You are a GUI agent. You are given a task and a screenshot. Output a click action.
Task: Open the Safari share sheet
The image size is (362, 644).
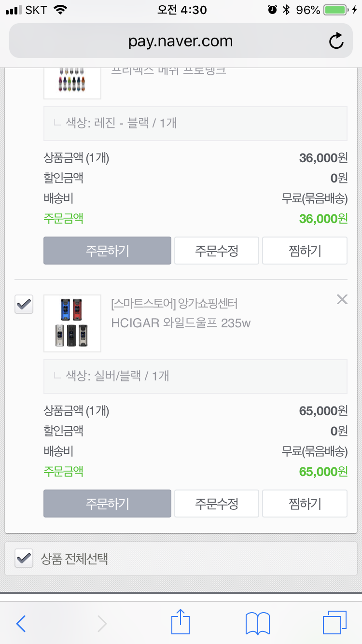point(181,622)
